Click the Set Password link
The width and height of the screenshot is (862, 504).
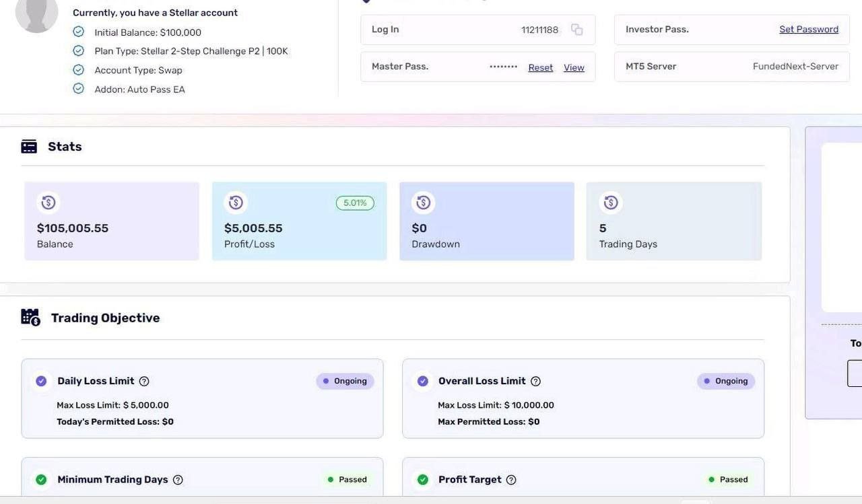pos(809,30)
